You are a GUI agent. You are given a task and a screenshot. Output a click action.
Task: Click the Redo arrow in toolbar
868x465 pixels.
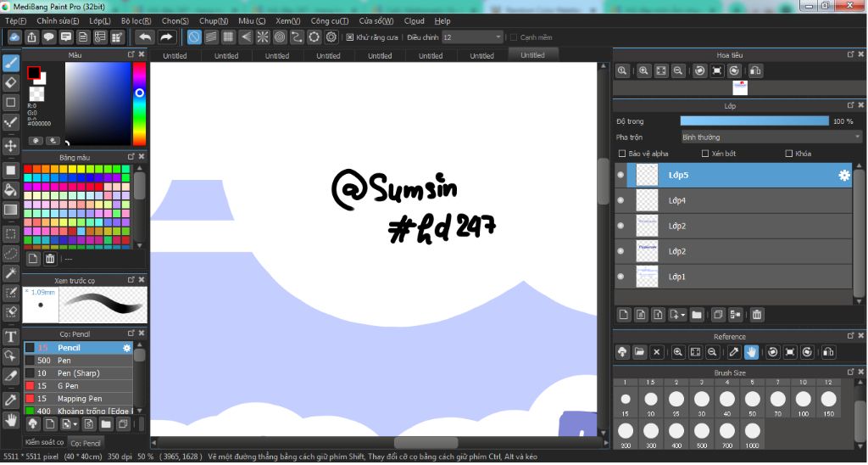[x=166, y=37]
